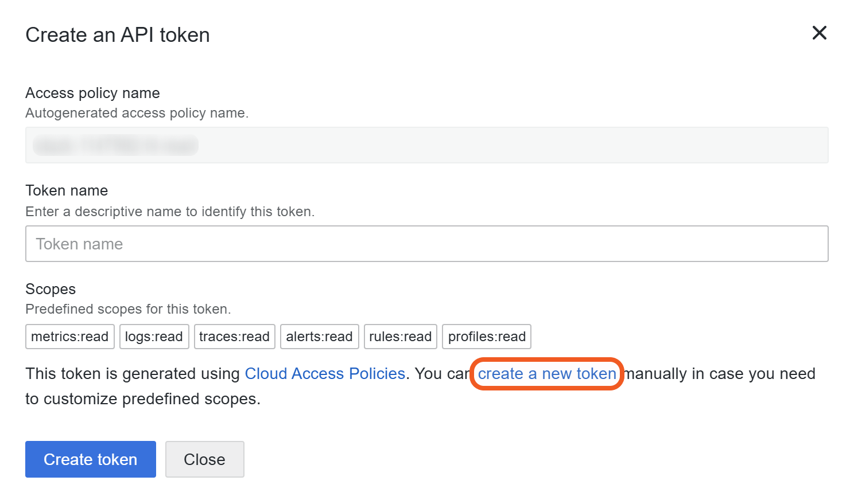This screenshot has height=504, width=854.
Task: Click the grey Close button
Action: (204, 459)
